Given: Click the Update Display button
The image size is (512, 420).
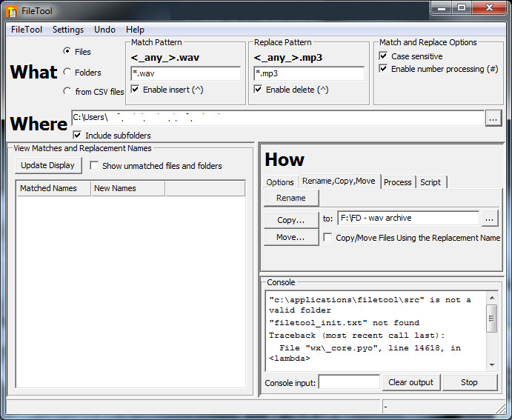Looking at the screenshot, I should click(48, 165).
